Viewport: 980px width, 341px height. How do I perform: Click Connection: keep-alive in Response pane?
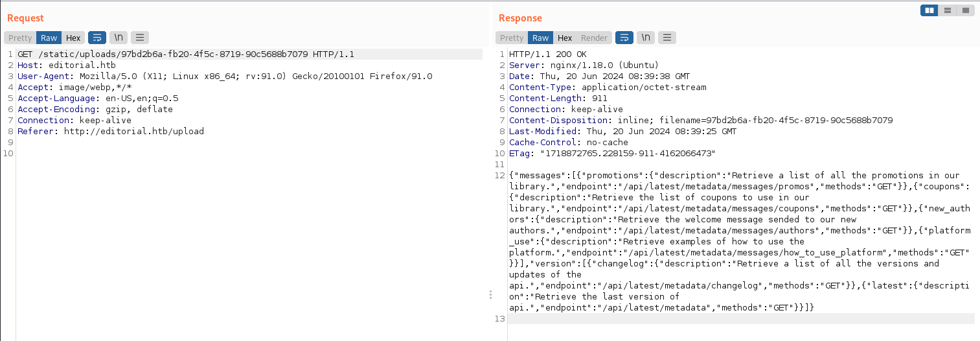point(566,110)
